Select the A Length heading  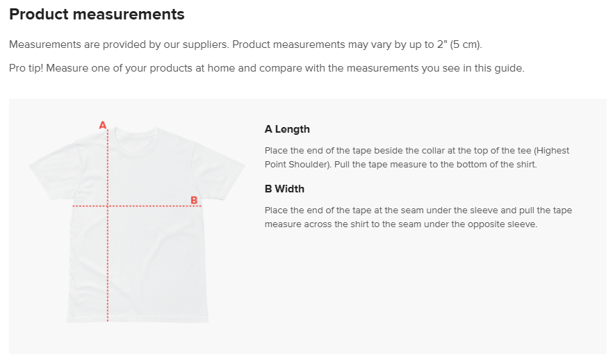(287, 129)
